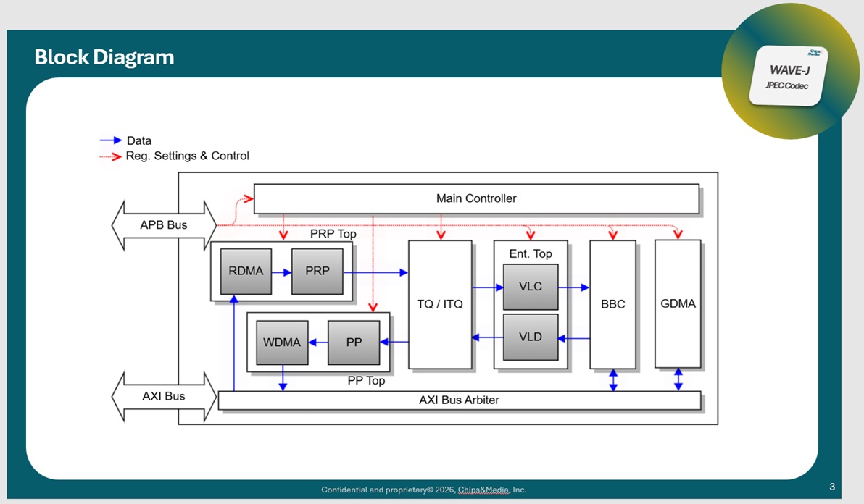
Task: Click the PP block
Action: tap(354, 343)
